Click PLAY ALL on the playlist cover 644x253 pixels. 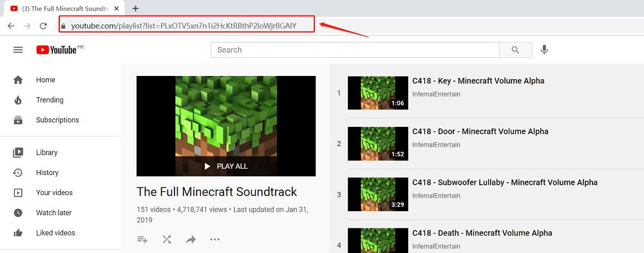[226, 166]
